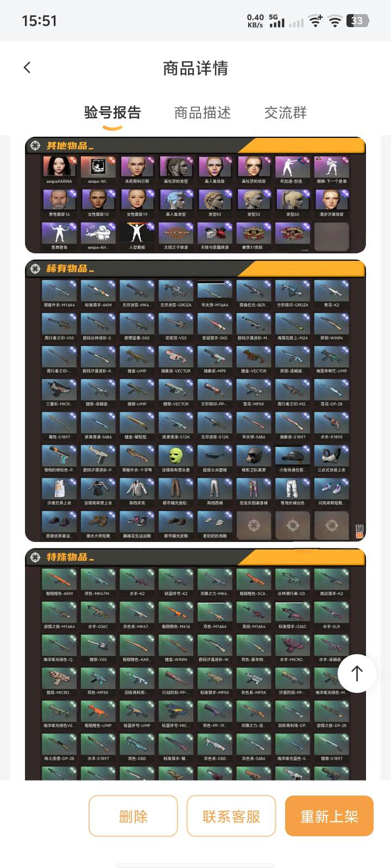Tap the 标准猎手-AKM weapon skin icon
The height and width of the screenshot is (868, 391).
click(98, 291)
